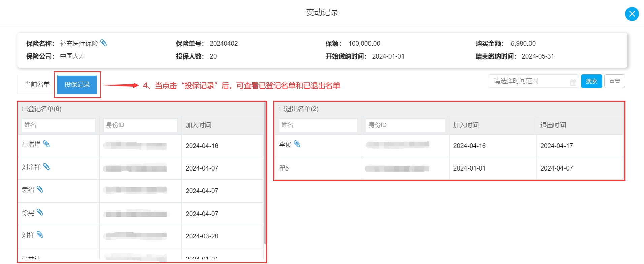The image size is (644, 264).
Task: Click 2024-04-16 join date for 岳增增
Action: click(202, 146)
